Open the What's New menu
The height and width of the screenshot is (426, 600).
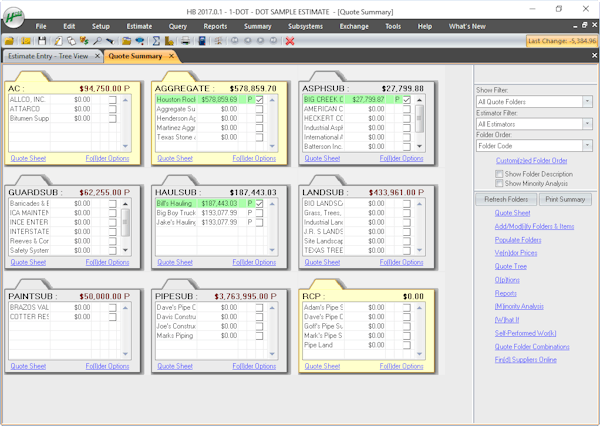467,26
